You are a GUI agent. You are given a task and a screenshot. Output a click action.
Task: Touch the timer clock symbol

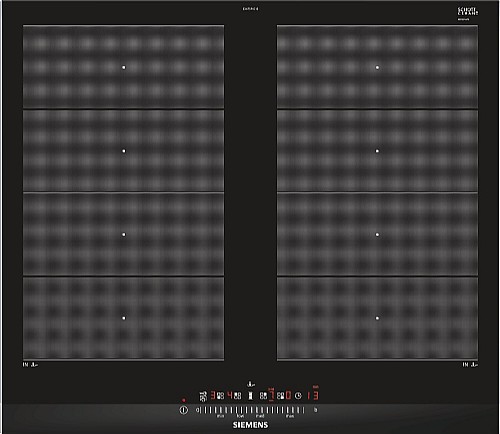coord(298,396)
